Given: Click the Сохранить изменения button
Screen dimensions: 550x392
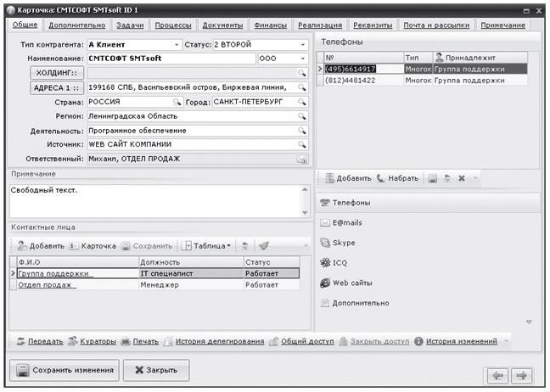Looking at the screenshot, I should pos(64,371).
